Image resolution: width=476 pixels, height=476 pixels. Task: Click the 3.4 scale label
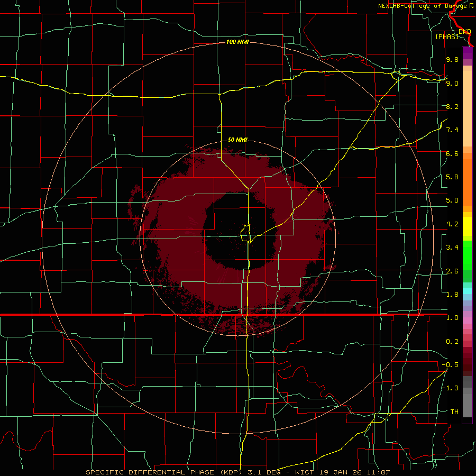(452, 248)
